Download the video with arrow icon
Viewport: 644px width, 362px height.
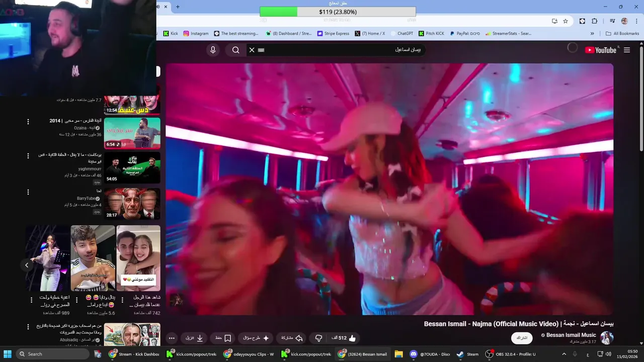[195, 338]
